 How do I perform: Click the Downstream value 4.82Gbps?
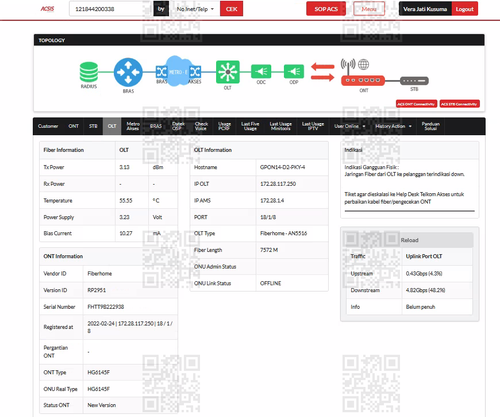click(425, 290)
